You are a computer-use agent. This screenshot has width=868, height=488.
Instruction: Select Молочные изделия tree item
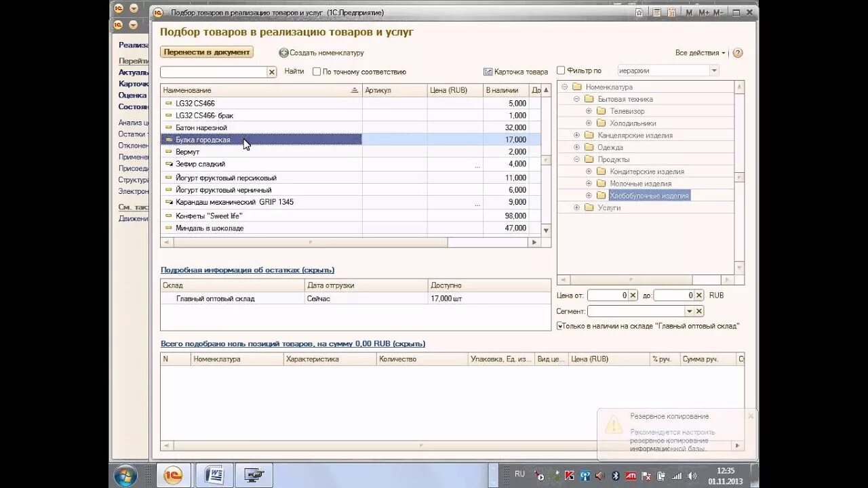coord(640,184)
